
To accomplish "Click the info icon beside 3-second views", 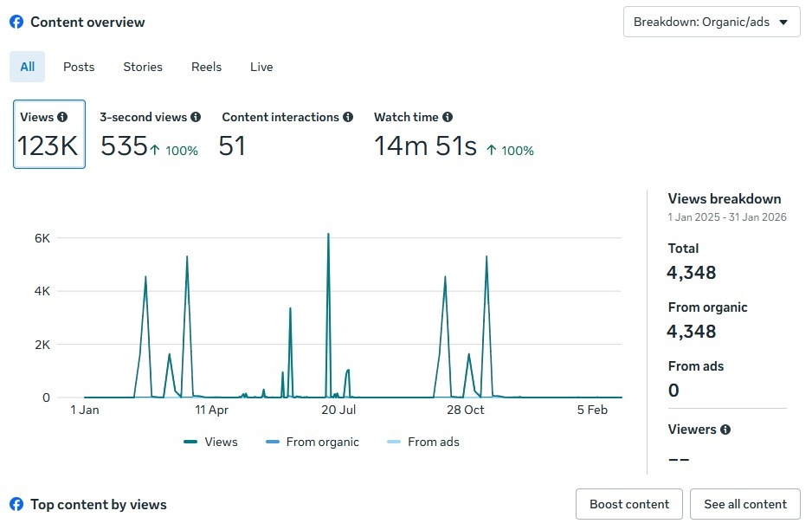I will [196, 117].
